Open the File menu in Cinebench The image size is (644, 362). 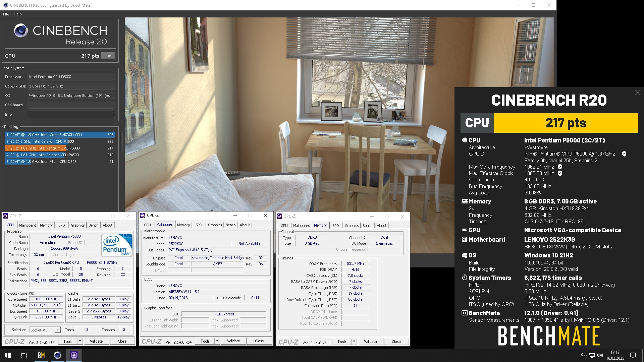(6, 14)
